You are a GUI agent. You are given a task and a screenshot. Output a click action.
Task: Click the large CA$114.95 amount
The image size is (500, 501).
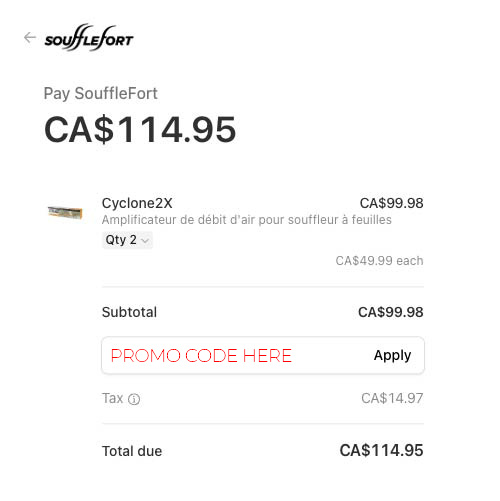point(140,130)
